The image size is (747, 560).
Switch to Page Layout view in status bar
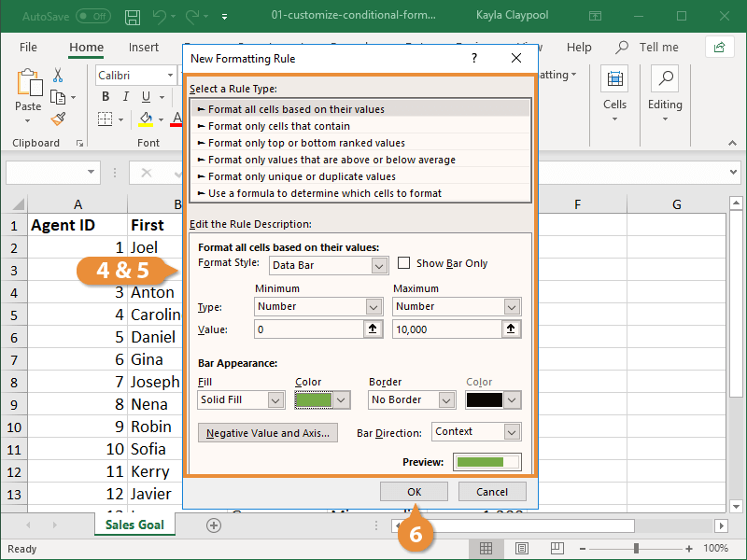pyautogui.click(x=524, y=548)
